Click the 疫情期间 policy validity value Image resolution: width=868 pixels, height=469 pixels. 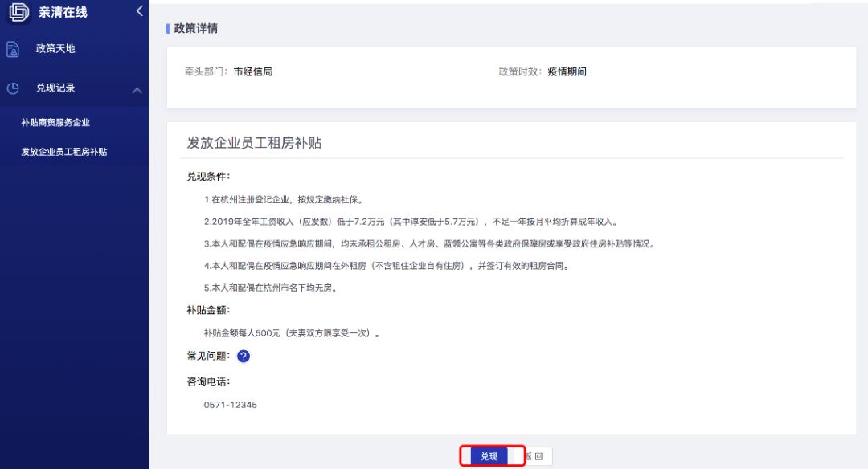pos(567,71)
